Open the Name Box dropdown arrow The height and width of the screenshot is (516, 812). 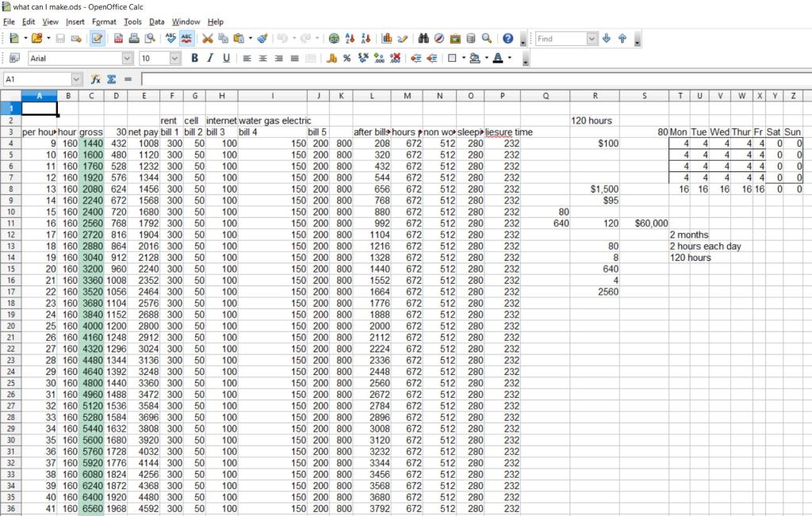click(x=76, y=79)
